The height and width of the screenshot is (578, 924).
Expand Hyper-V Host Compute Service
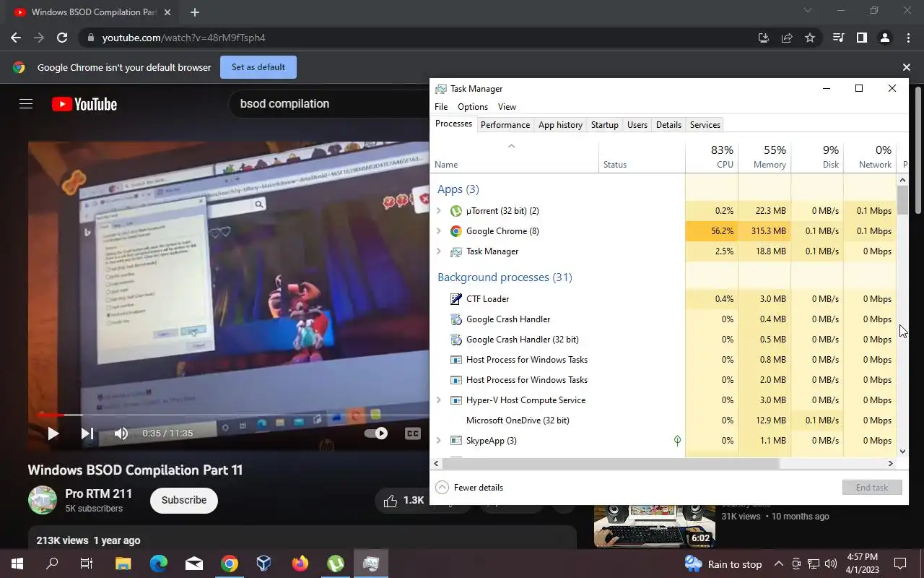coord(439,400)
